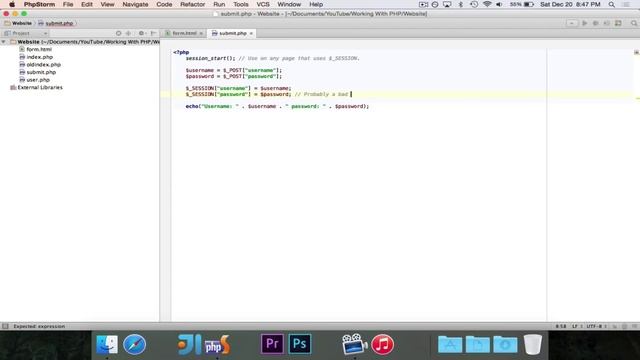Open the run configuration dropdown
The image size is (640, 360).
pyautogui.click(x=572, y=23)
